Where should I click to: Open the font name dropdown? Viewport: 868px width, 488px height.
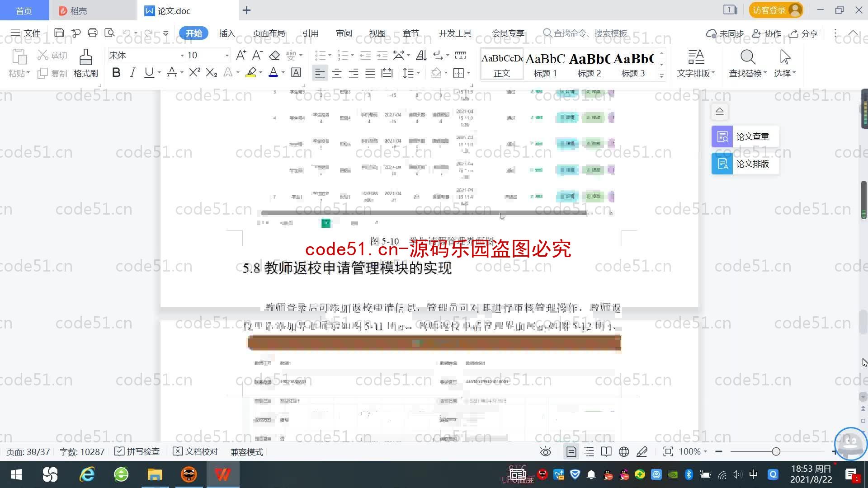click(182, 56)
